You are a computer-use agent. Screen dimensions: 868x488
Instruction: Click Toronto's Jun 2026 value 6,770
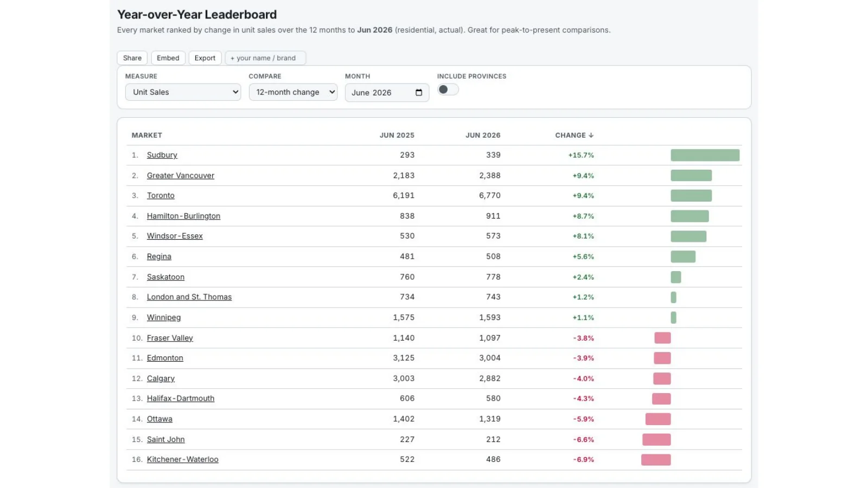click(490, 196)
